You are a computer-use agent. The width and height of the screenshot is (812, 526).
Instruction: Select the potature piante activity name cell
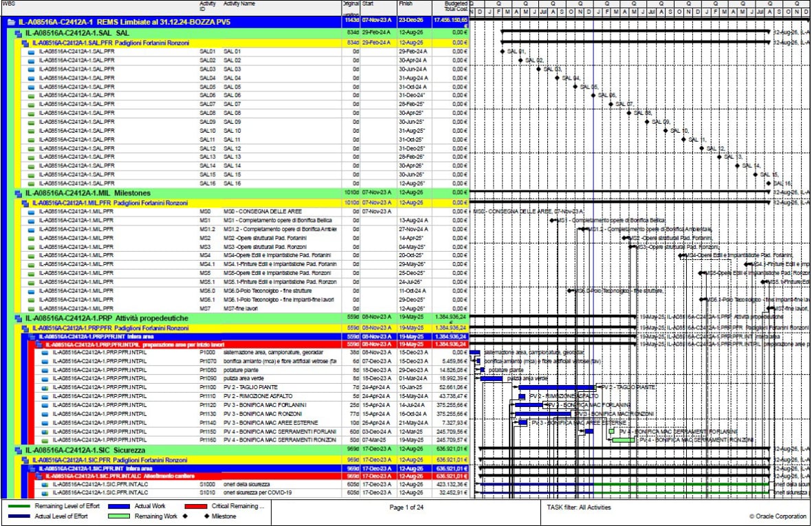(x=282, y=370)
